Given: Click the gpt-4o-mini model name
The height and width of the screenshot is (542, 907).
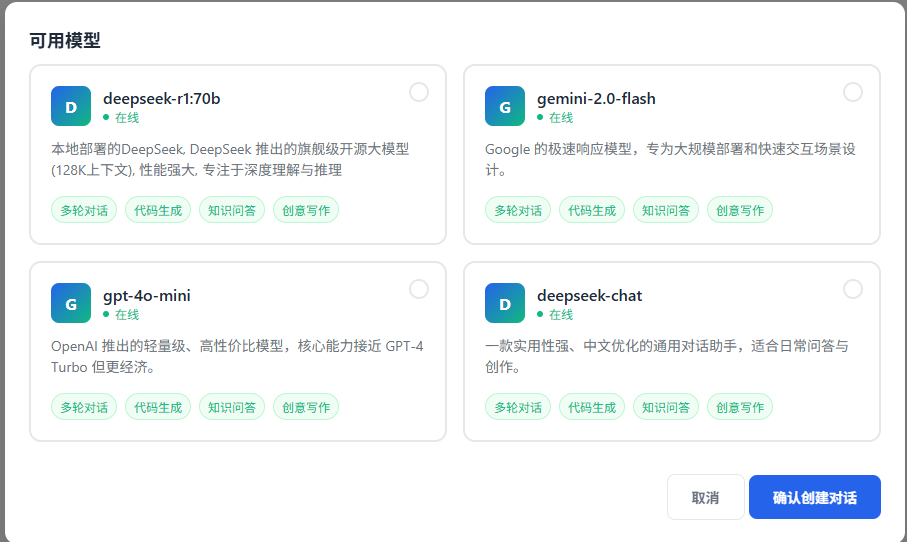Looking at the screenshot, I should coord(146,296).
